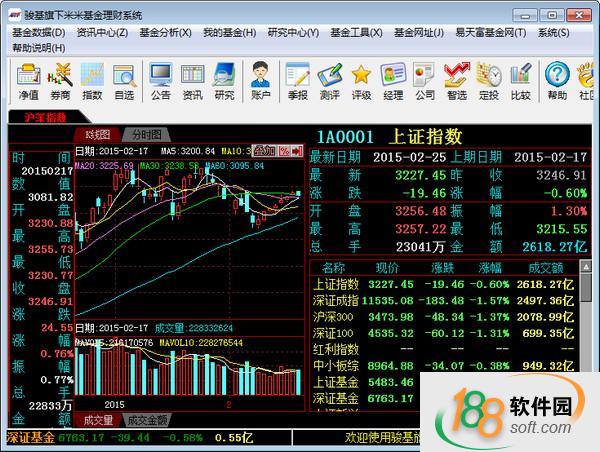Viewport: 600px width, 452px height.
Task: Switch to the 分时图 chart tab
Action: pyautogui.click(x=145, y=135)
